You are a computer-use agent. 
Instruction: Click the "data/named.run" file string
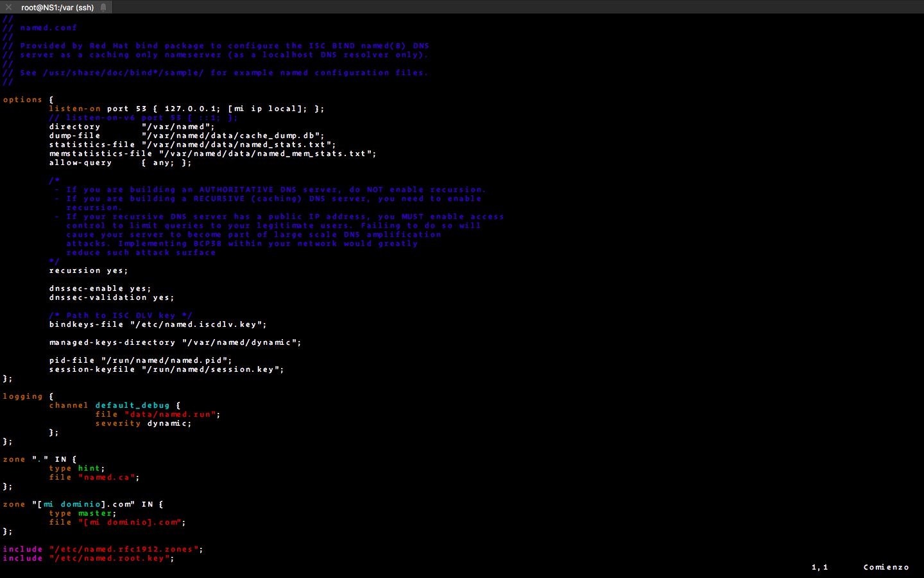[x=170, y=414]
